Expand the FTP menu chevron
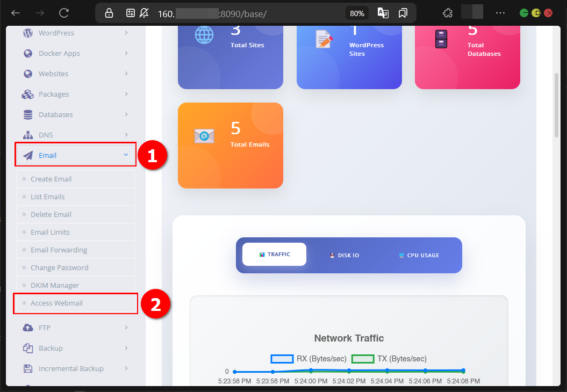567x392 pixels. tap(126, 328)
